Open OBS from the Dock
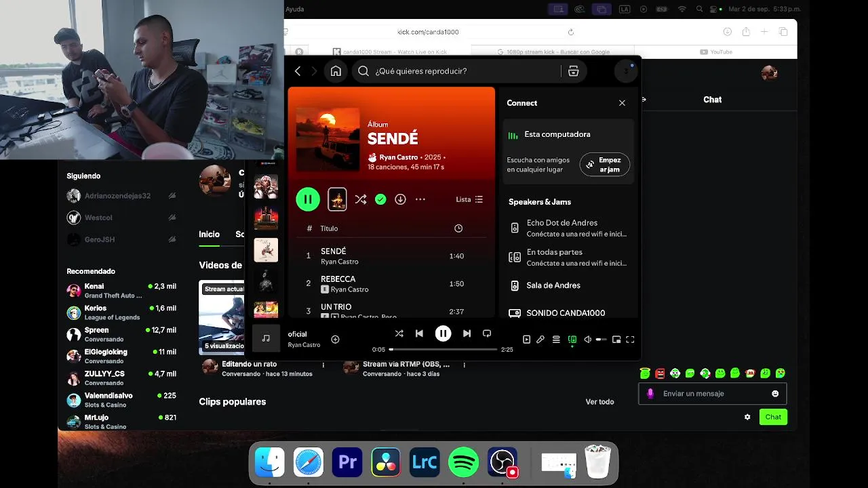868x488 pixels. (x=502, y=463)
